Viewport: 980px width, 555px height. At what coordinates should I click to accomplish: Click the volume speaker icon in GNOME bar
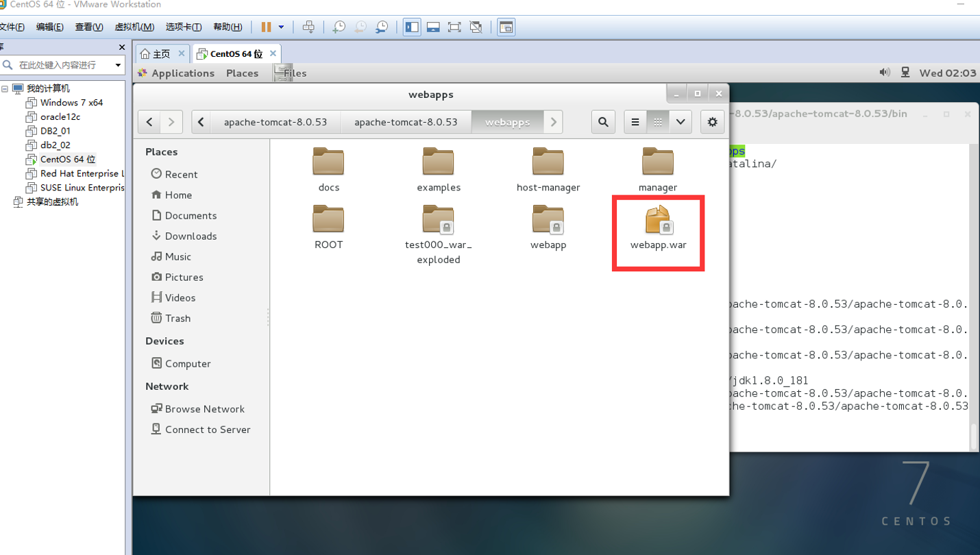coord(885,72)
